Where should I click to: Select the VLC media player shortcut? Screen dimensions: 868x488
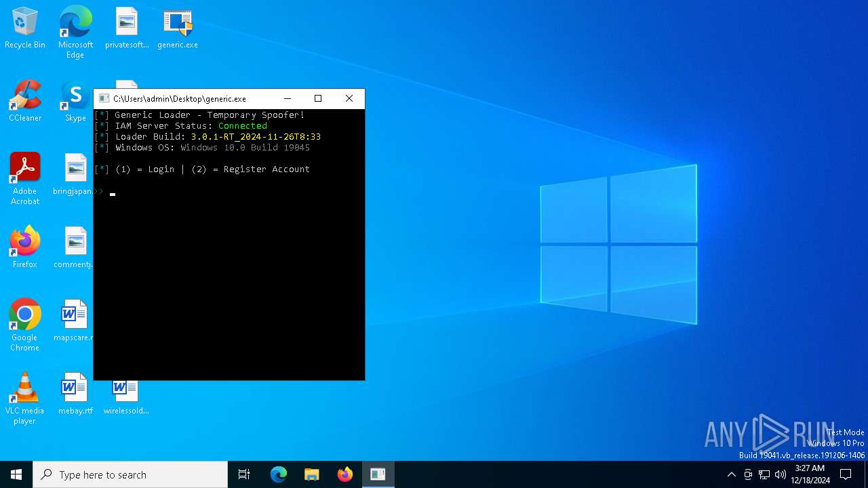click(x=25, y=399)
